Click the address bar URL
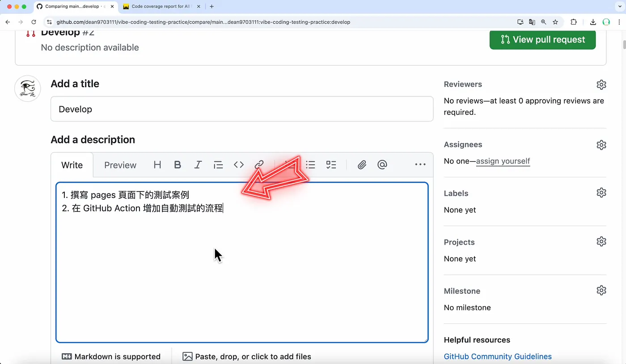The height and width of the screenshot is (364, 626). 203,22
